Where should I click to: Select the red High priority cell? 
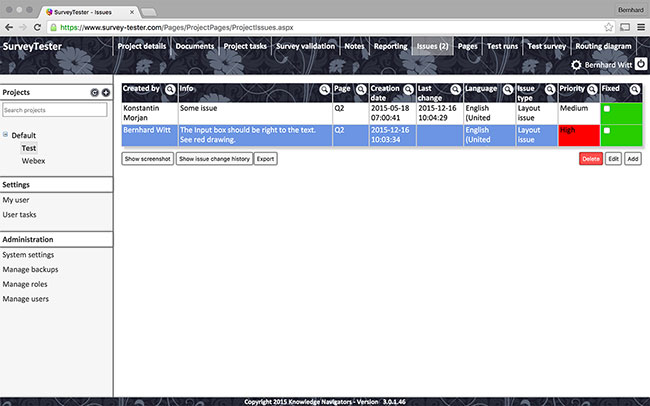click(578, 135)
